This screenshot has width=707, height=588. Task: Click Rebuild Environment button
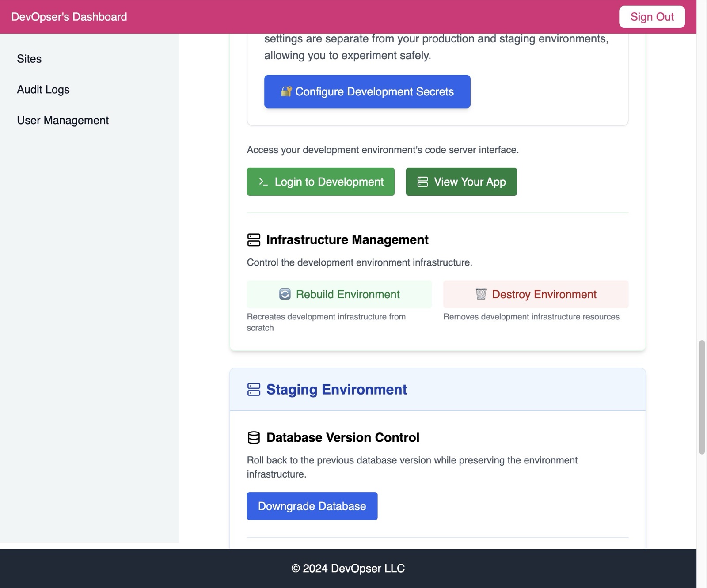[339, 294]
